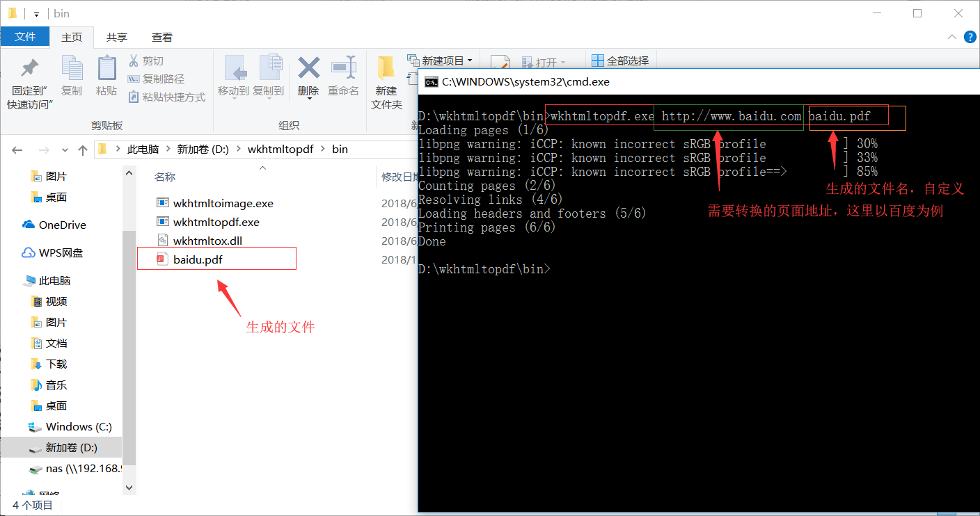Image resolution: width=980 pixels, height=516 pixels.
Task: Open the nas network drive in sidebar
Action: [x=75, y=469]
